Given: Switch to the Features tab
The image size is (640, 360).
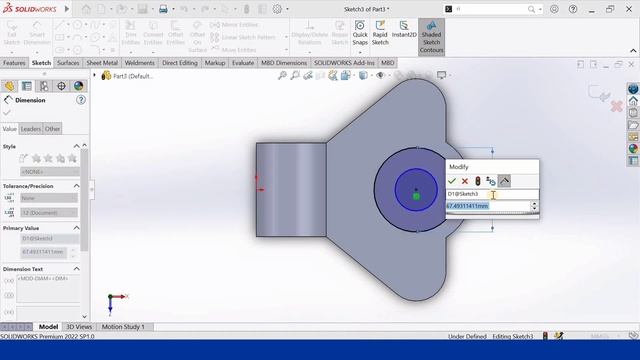Looking at the screenshot, I should 14,63.
